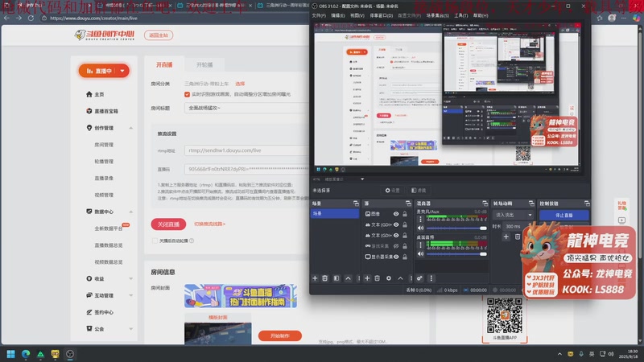The height and width of the screenshot is (362, 644).
Task: Click the red 关闭直播 button
Action: (168, 224)
